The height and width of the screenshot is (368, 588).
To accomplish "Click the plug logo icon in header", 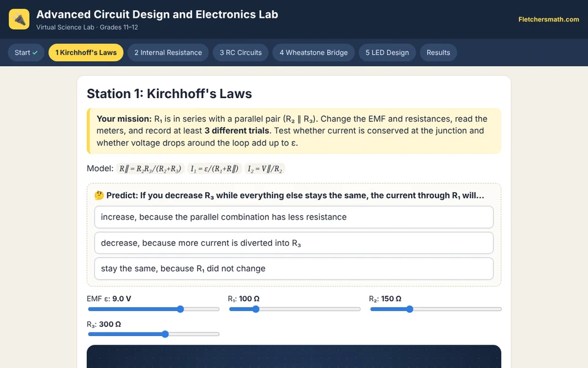I will click(x=19, y=19).
